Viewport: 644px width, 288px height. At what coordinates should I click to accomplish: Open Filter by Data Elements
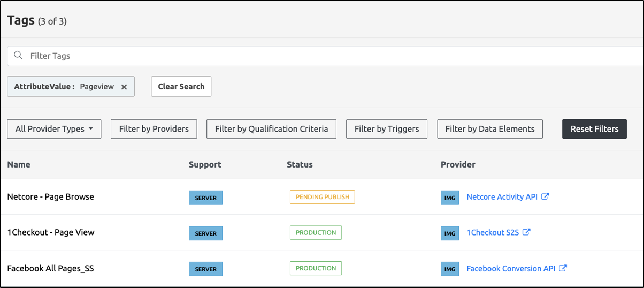coord(489,129)
